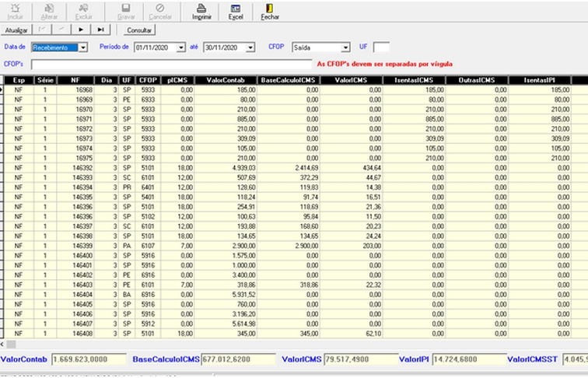Click IsentasICMS cell 309,09

pyautogui.click(x=414, y=138)
